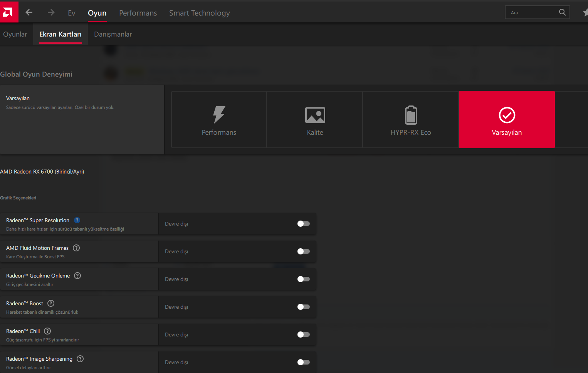
Task: Switch on Radeon Chill
Action: tap(304, 335)
